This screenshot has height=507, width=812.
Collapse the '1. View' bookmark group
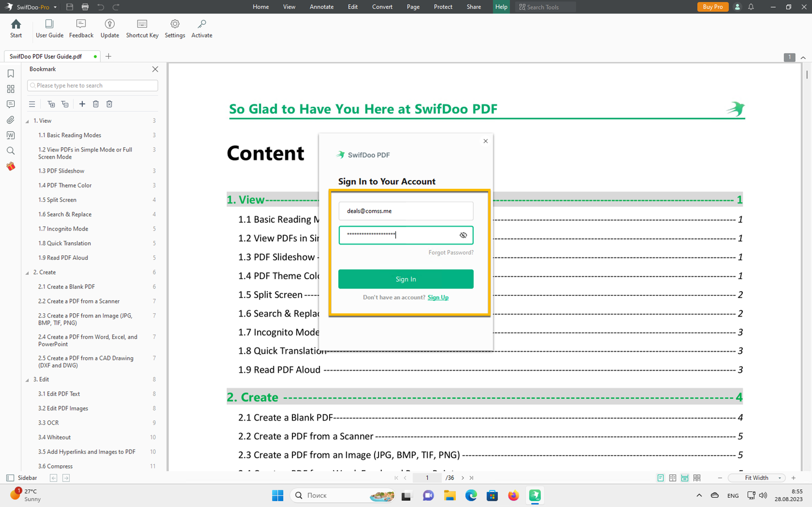(28, 121)
